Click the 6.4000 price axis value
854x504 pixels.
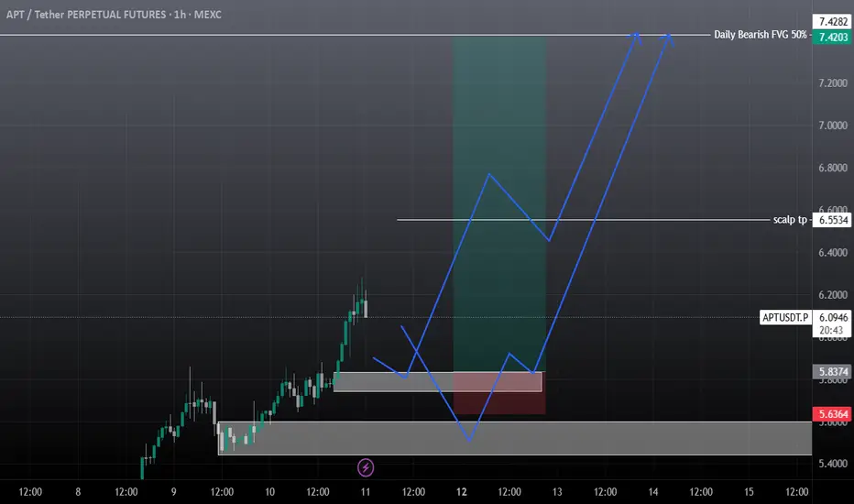click(x=833, y=252)
